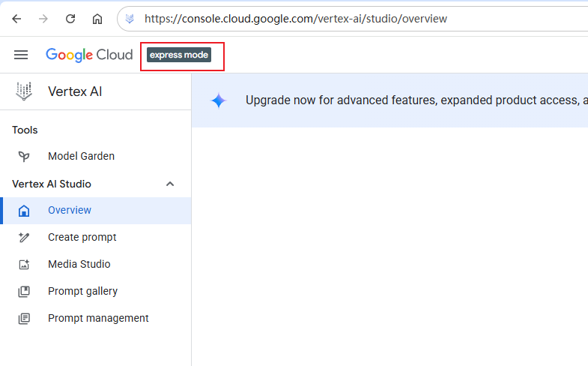Click the Prompt management list icon
The image size is (588, 366).
(24, 318)
